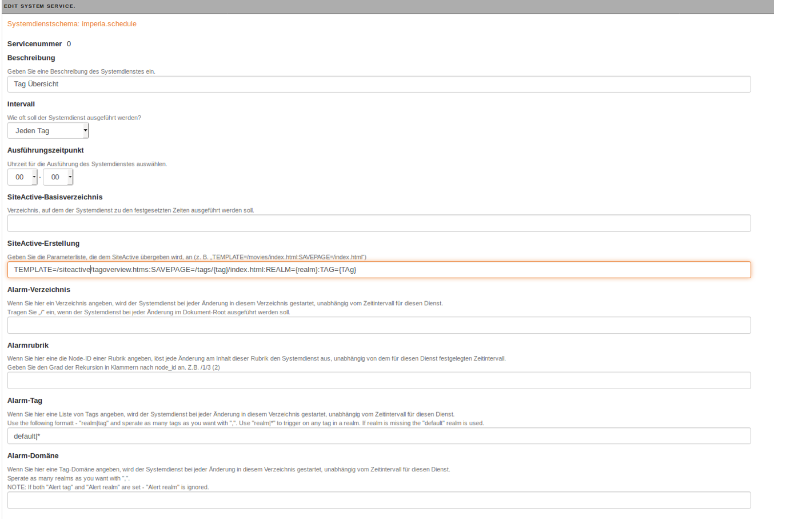Click into the Alarmrubrik input field
794x532 pixels.
(379, 381)
